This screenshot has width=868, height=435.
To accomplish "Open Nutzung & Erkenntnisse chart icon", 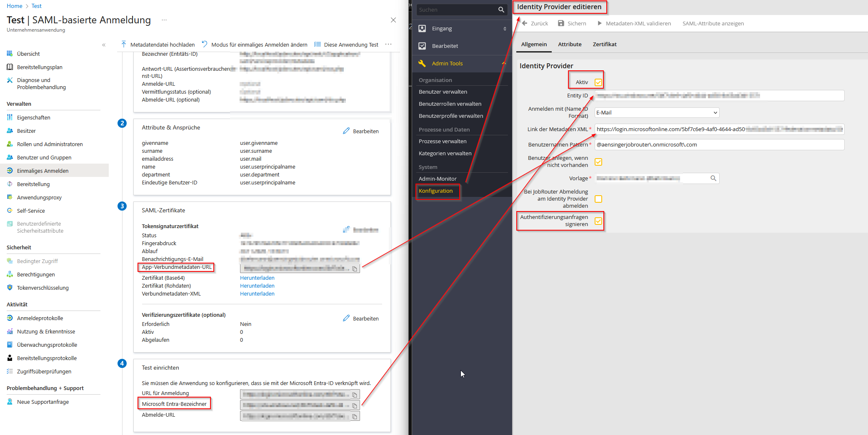I will click(x=10, y=331).
